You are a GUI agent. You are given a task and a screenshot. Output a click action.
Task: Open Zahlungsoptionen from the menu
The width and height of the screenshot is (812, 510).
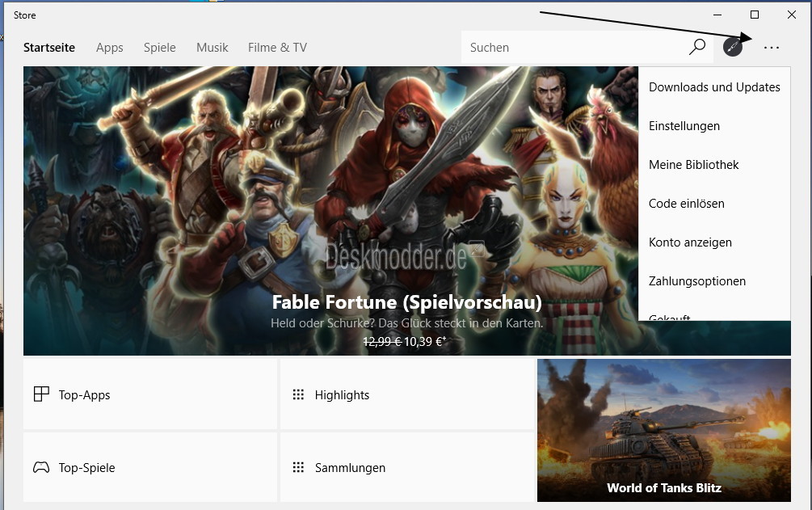pyautogui.click(x=715, y=281)
